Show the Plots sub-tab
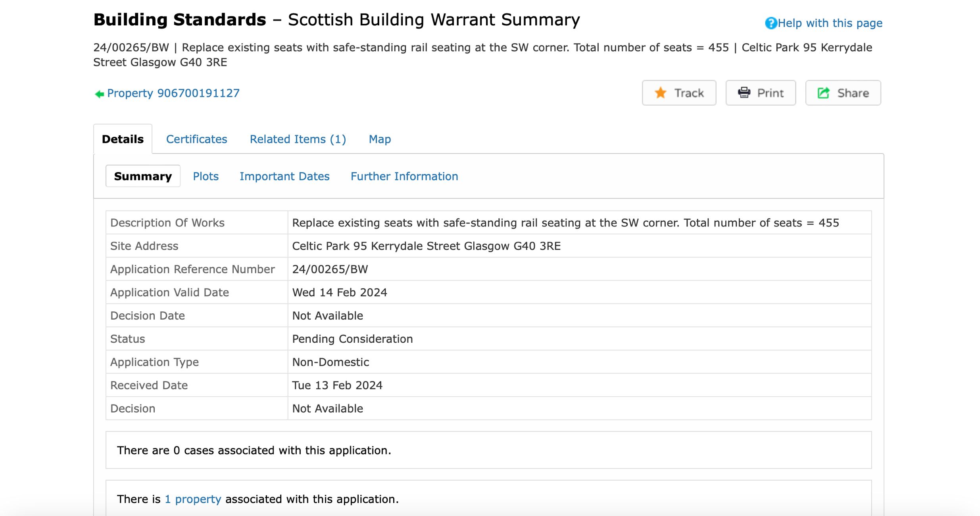The image size is (980, 516). click(x=206, y=176)
